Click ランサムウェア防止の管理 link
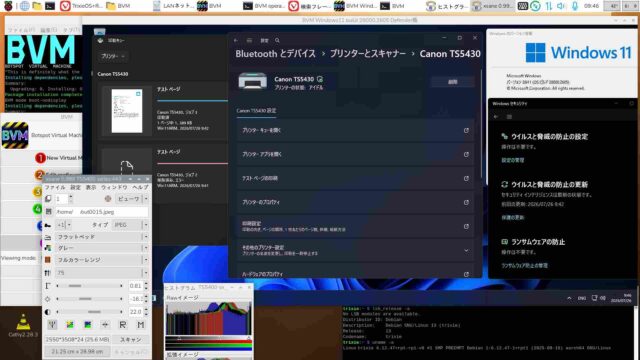This screenshot has height=360, width=640. point(524,266)
